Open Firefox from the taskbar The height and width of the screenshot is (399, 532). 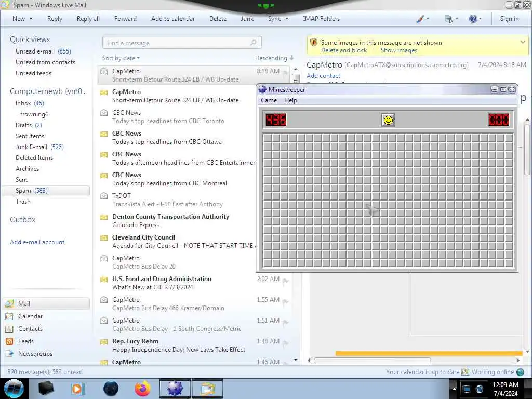pos(143,389)
